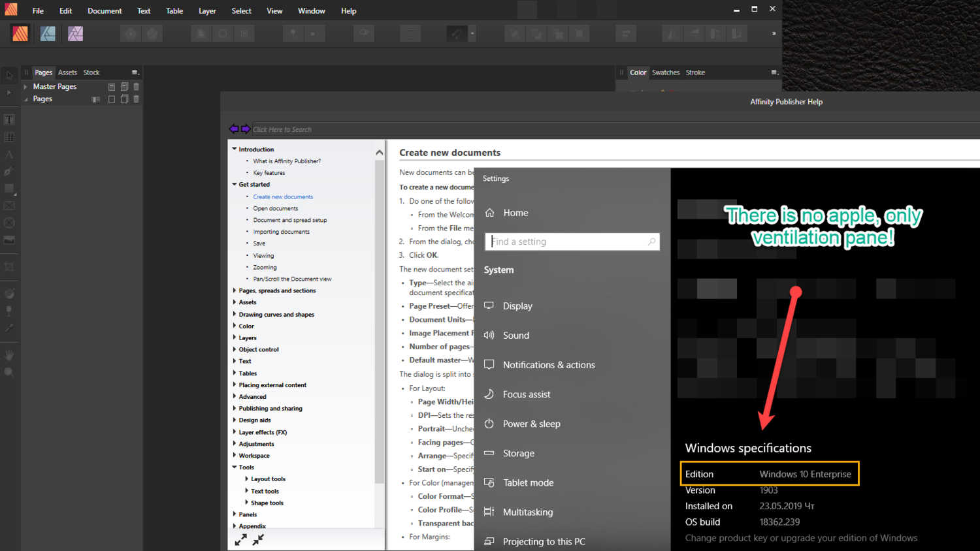Expand the Master Pages section
The width and height of the screenshot is (980, 551).
25,86
